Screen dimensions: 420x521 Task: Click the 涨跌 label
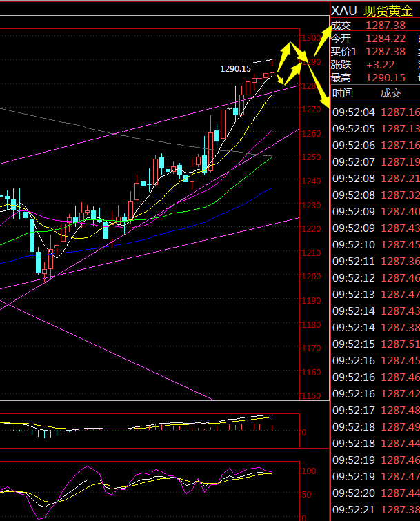[x=341, y=64]
